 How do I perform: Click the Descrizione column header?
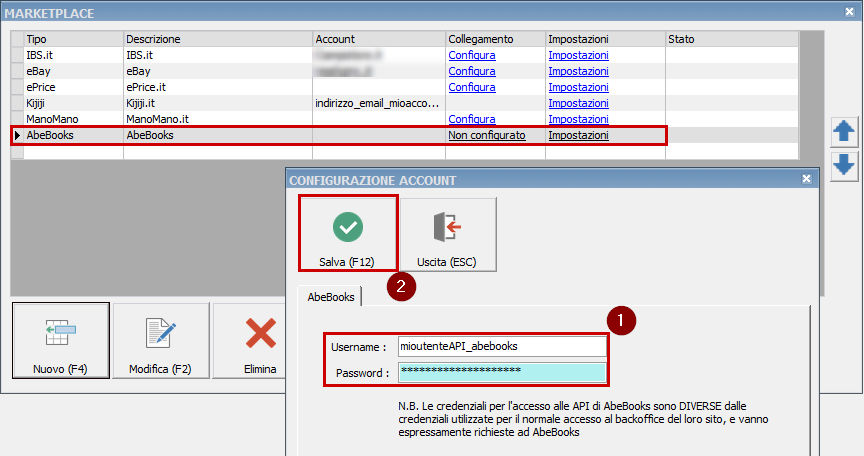pyautogui.click(x=218, y=39)
